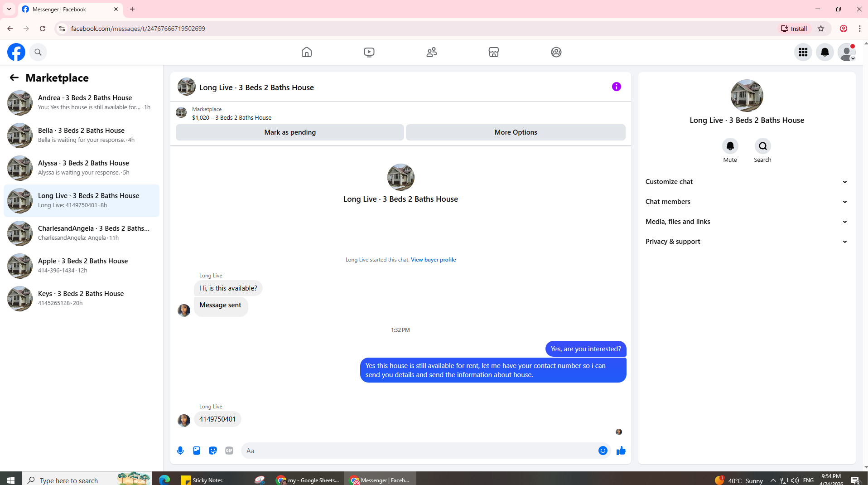Show hidden system tray icons
The height and width of the screenshot is (485, 868).
[x=773, y=480]
